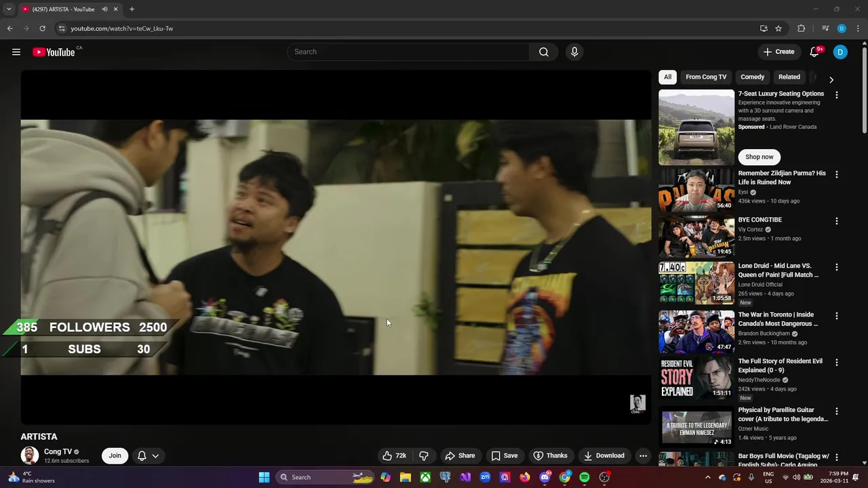Viewport: 868px width, 488px height.
Task: Select the Related filter chip
Action: tap(789, 77)
